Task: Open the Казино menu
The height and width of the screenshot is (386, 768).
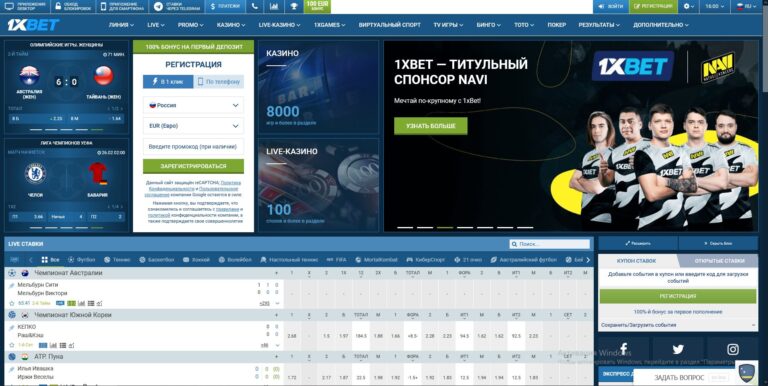Action: [231, 25]
